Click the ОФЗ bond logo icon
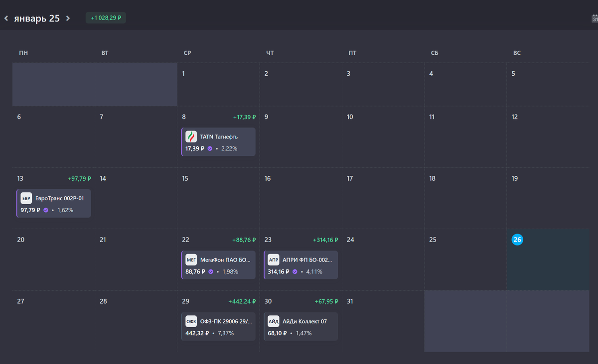Image resolution: width=598 pixels, height=364 pixels. click(191, 321)
